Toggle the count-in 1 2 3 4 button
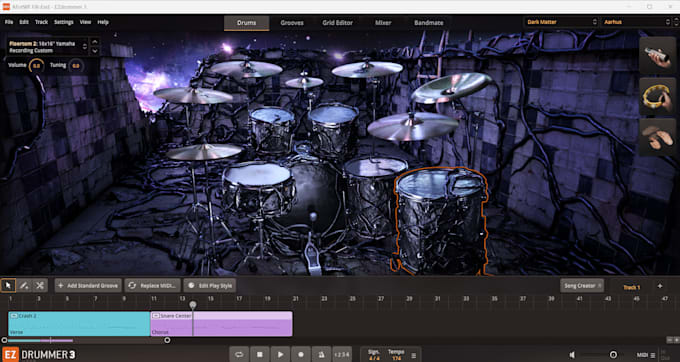This screenshot has width=680, height=362. click(342, 355)
